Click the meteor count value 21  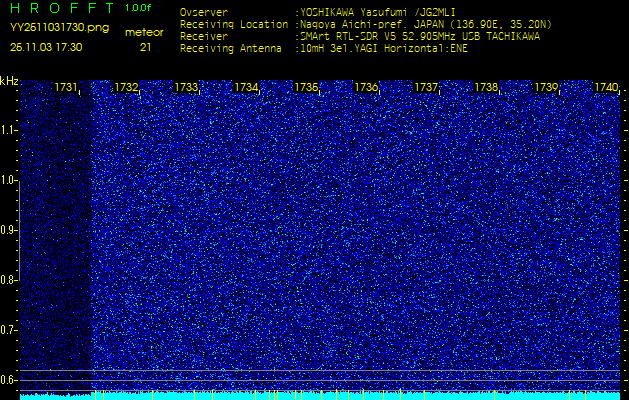145,47
